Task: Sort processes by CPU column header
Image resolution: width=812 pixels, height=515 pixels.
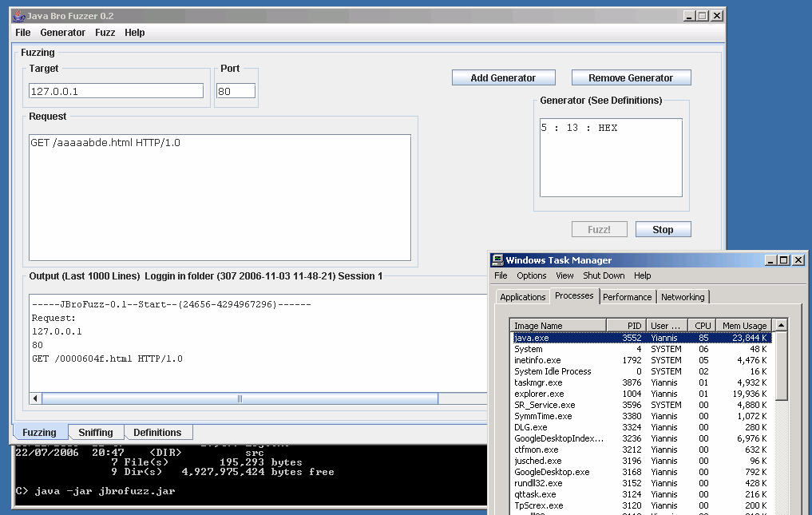Action: pyautogui.click(x=702, y=326)
